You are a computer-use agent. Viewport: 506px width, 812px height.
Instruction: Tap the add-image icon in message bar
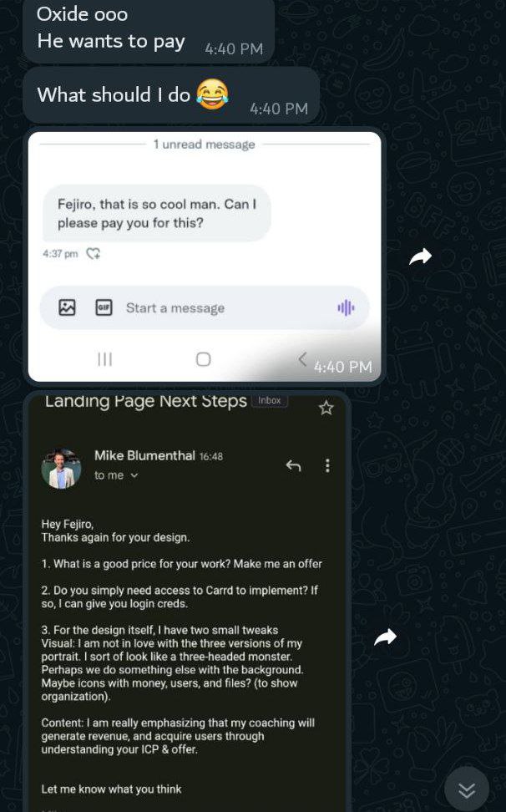pos(68,307)
